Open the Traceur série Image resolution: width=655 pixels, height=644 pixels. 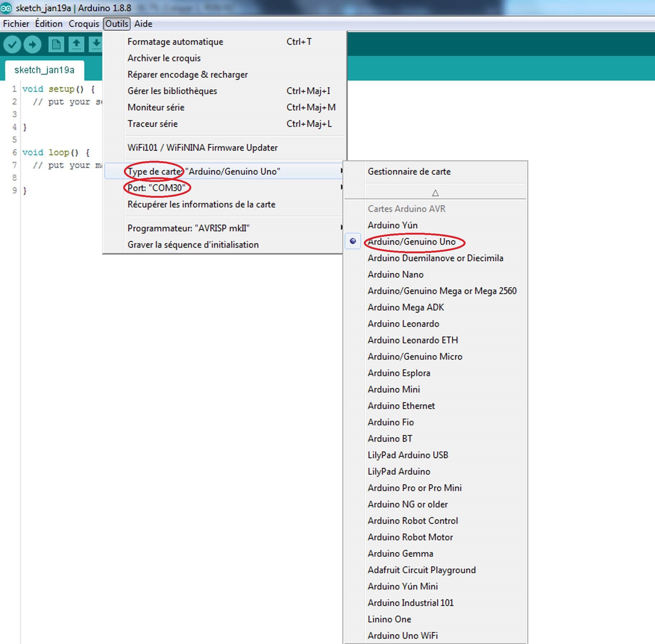click(225, 124)
